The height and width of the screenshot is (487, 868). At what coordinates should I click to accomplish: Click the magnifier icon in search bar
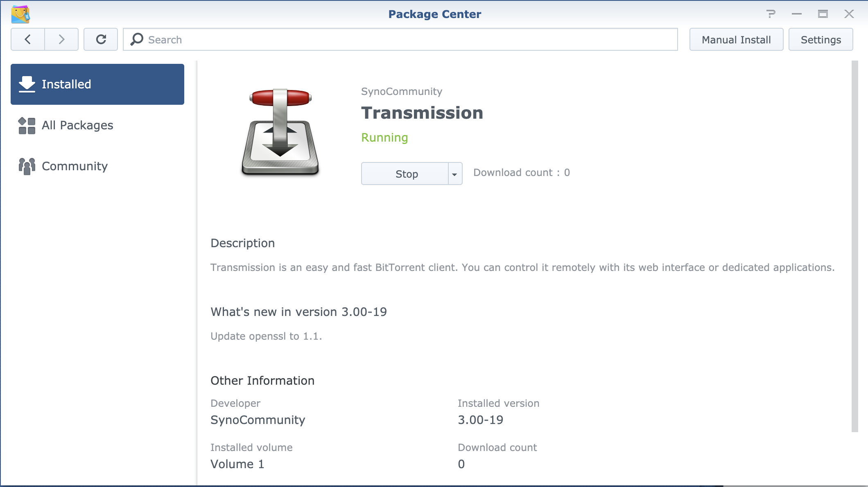[x=137, y=39]
